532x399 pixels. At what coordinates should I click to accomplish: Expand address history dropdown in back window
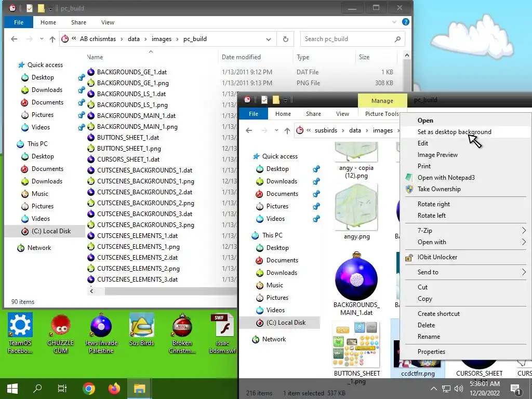click(269, 39)
